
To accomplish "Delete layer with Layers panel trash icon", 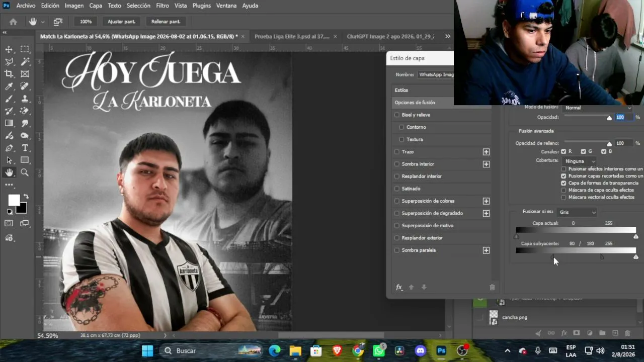I will coord(627,333).
